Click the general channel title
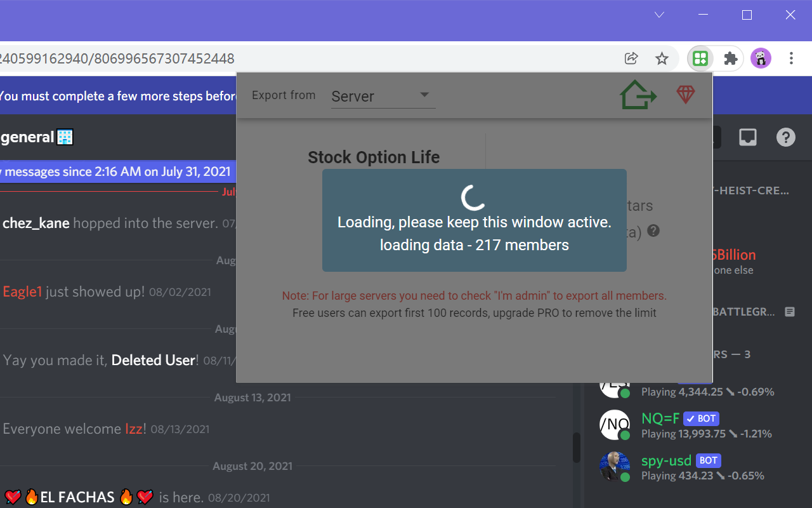Screen dimensions: 812x508 (x=28, y=137)
